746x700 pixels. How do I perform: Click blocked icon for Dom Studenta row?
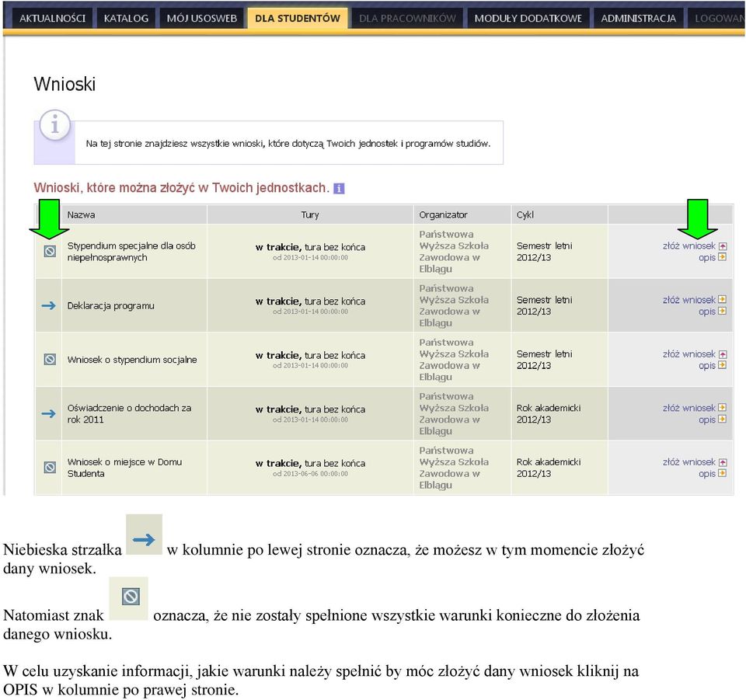point(50,467)
